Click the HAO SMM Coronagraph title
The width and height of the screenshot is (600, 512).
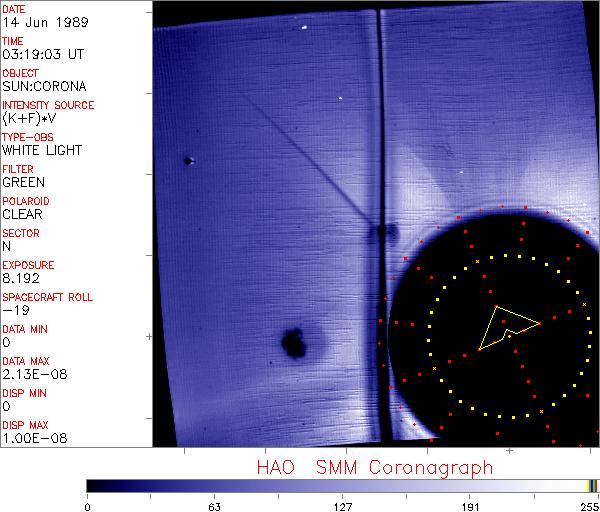pos(374,467)
